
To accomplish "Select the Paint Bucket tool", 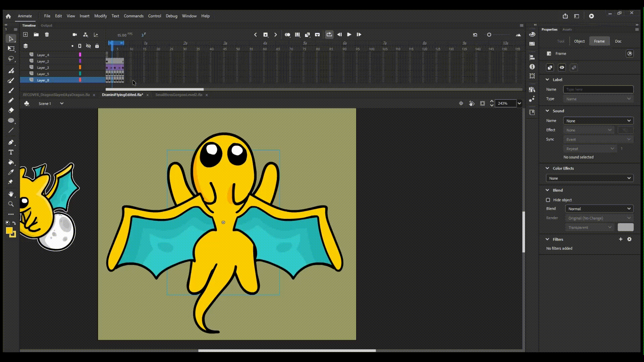I will point(11,162).
